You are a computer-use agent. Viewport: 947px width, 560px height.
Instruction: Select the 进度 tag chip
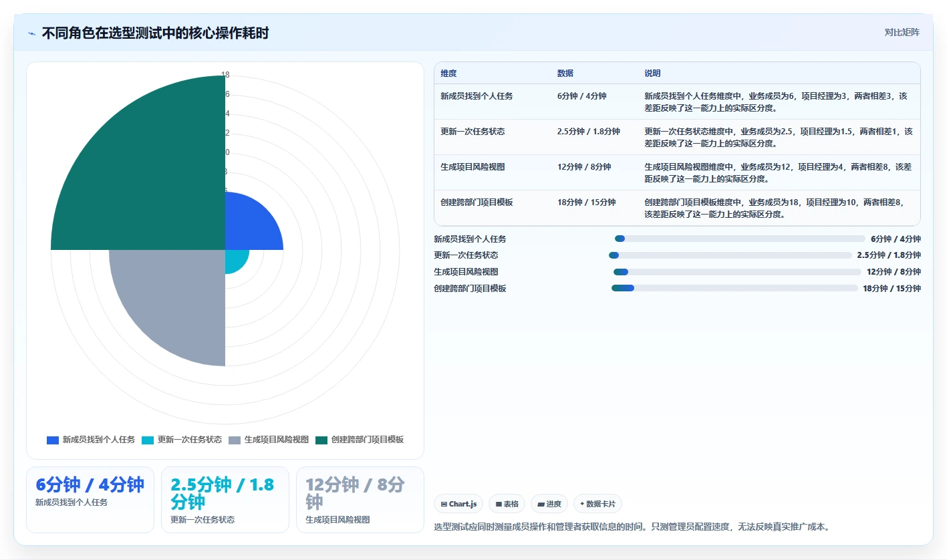click(549, 504)
